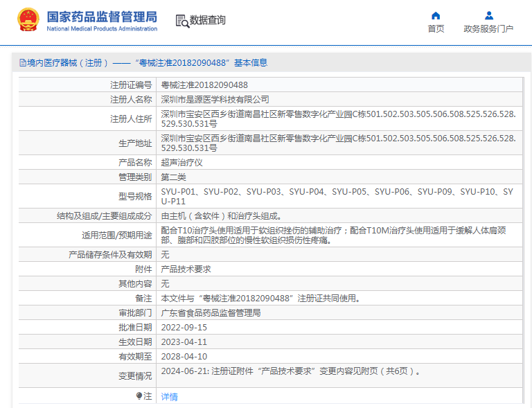532x408 pixels.
Task: Select the management class 第二类
Action: (173, 177)
